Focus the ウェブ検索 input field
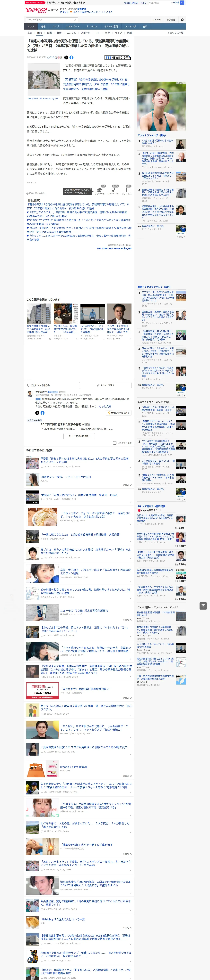Image resolution: width=210 pixels, height=980 pixels. tap(159, 3)
